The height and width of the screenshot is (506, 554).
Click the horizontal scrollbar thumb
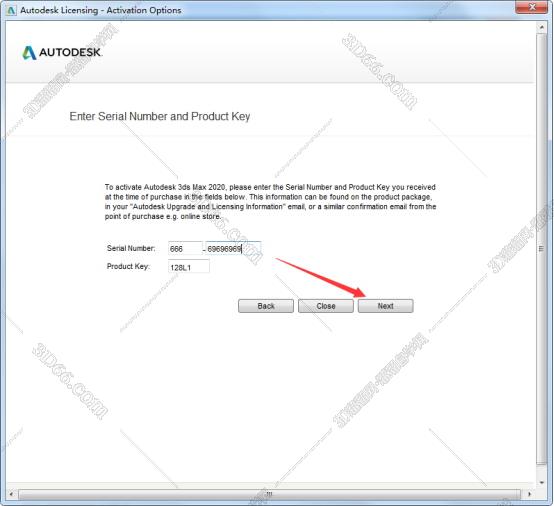tap(269, 494)
